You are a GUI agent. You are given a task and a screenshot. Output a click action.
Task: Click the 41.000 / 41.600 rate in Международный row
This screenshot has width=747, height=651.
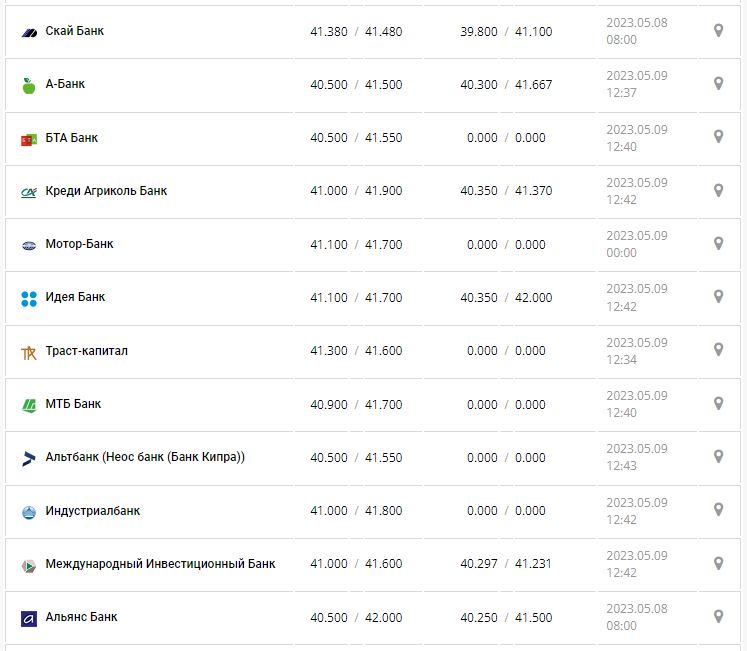pos(356,564)
